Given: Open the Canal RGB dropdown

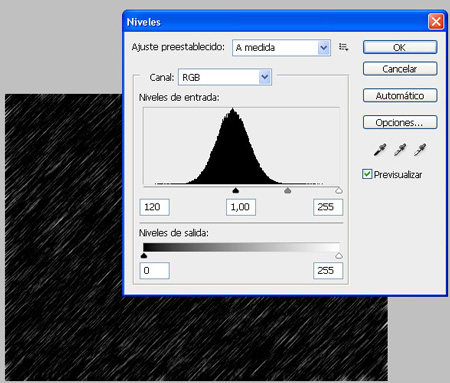Looking at the screenshot, I should click(x=225, y=77).
